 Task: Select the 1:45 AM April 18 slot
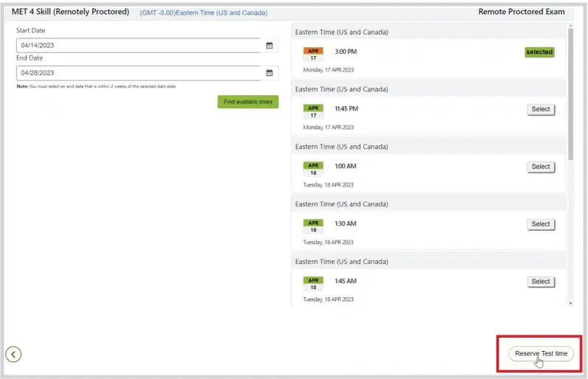(541, 282)
